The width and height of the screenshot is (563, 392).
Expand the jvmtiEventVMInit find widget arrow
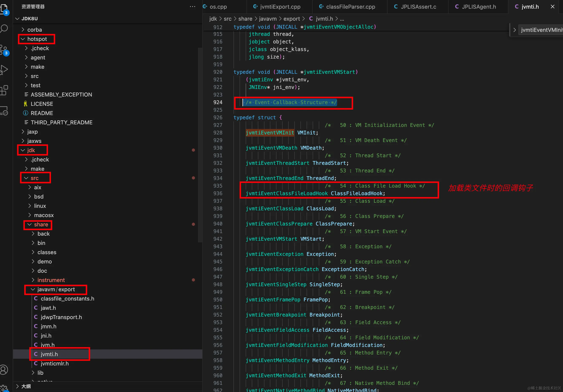point(515,30)
